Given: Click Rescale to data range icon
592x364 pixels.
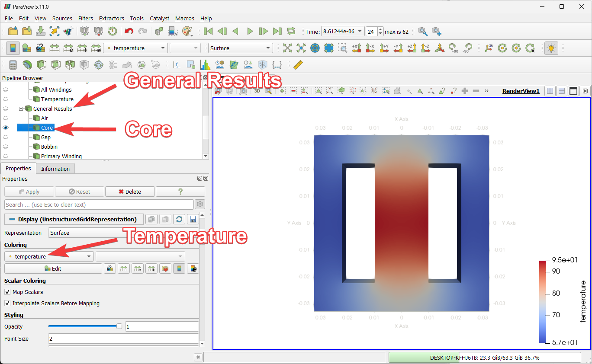Looking at the screenshot, I should (x=55, y=48).
